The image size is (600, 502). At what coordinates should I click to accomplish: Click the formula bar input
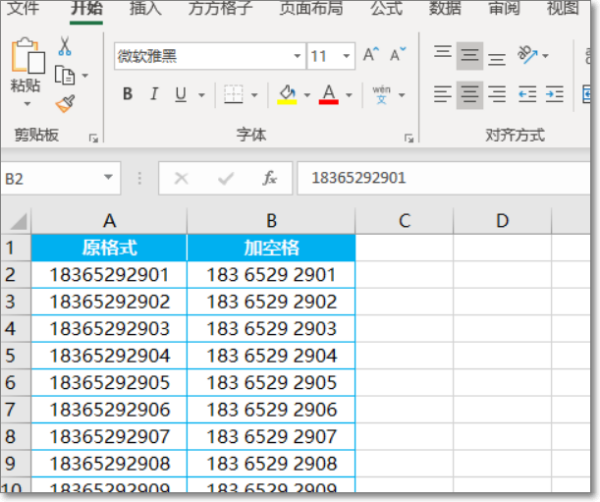pyautogui.click(x=444, y=178)
